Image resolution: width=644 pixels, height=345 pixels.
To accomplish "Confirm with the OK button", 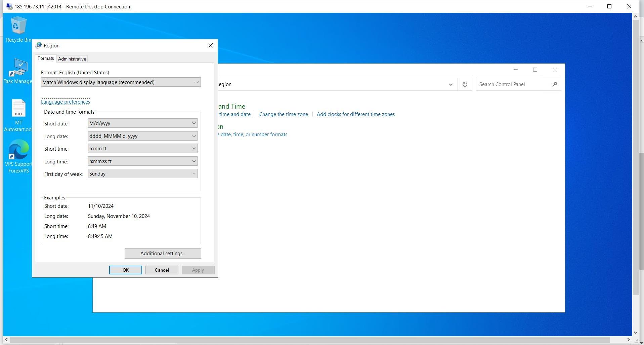I will 125,270.
